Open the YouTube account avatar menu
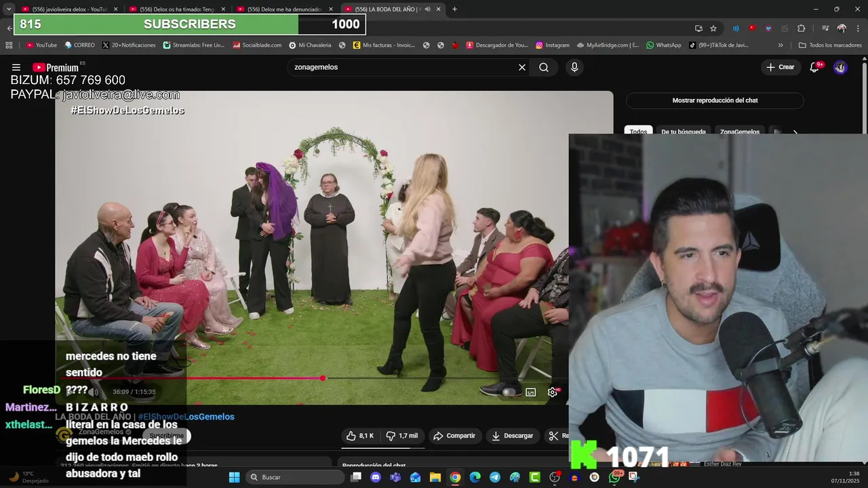The width and height of the screenshot is (868, 488). point(840,67)
